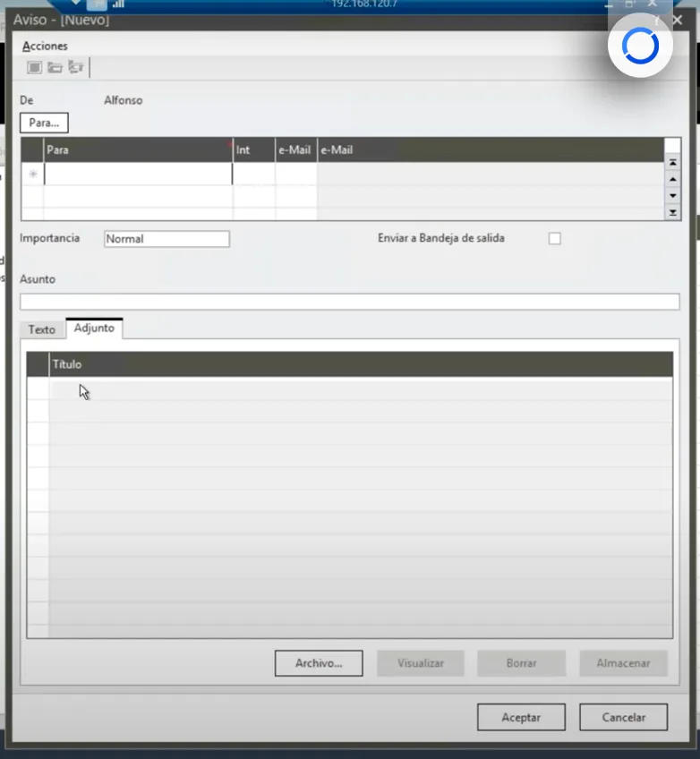
Task: Click the Almacenar button
Action: coord(624,663)
